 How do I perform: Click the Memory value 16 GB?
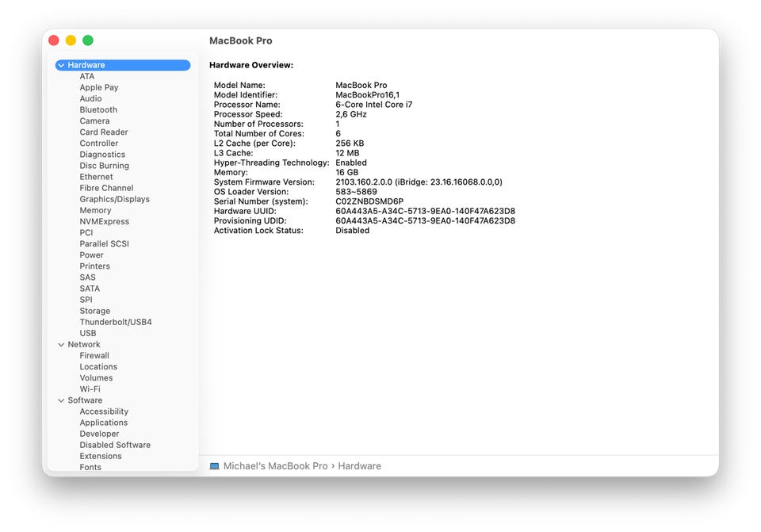click(x=347, y=172)
